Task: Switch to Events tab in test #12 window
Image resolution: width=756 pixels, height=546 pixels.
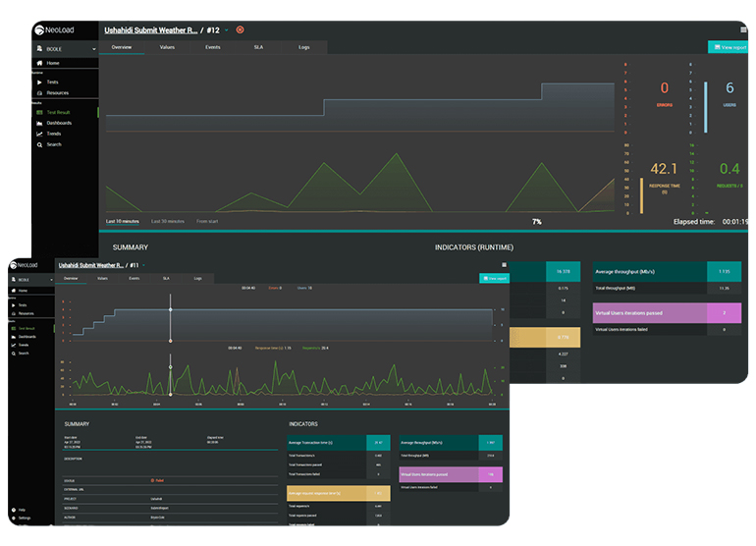Action: (x=212, y=47)
